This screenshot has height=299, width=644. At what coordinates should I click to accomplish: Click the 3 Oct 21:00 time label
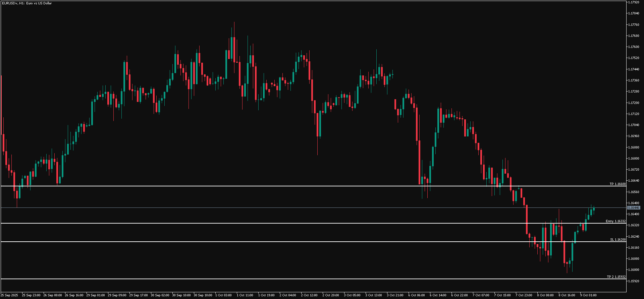pyautogui.click(x=395, y=295)
